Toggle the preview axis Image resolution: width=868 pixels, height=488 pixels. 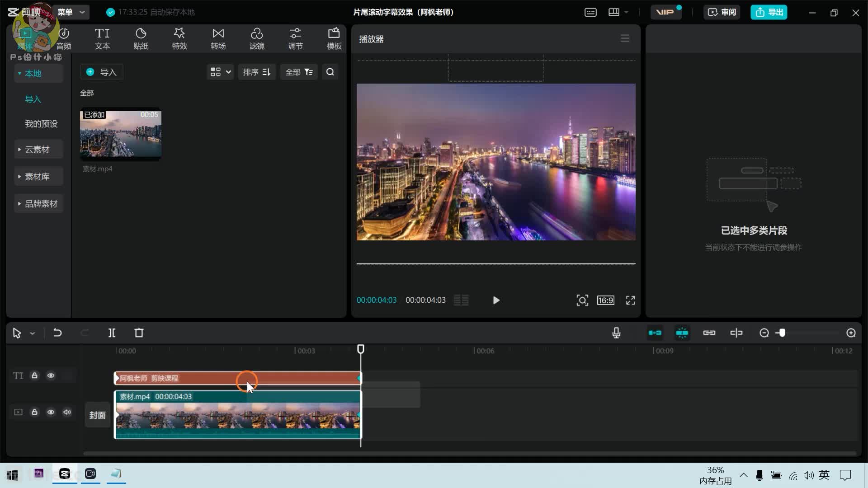(x=736, y=333)
